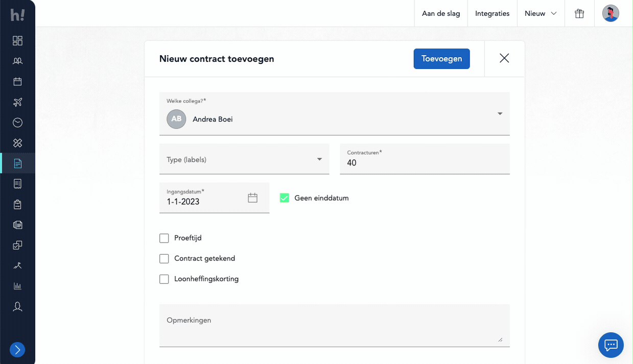
Task: Close the Nieuw contract toevoegen dialog
Action: click(504, 58)
